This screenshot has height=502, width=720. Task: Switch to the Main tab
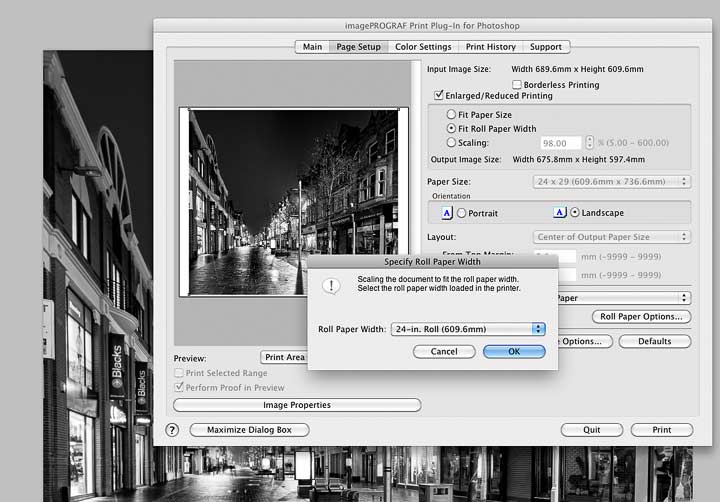(x=312, y=47)
